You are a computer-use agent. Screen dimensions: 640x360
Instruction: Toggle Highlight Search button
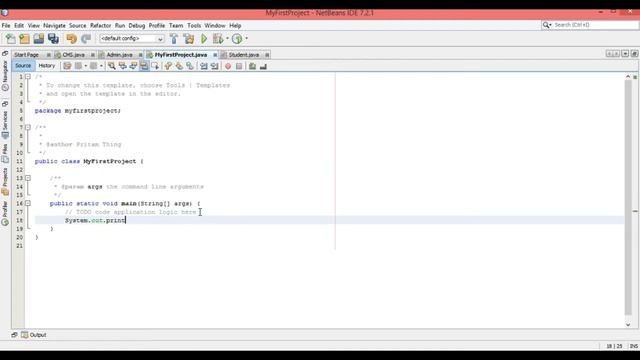[144, 66]
